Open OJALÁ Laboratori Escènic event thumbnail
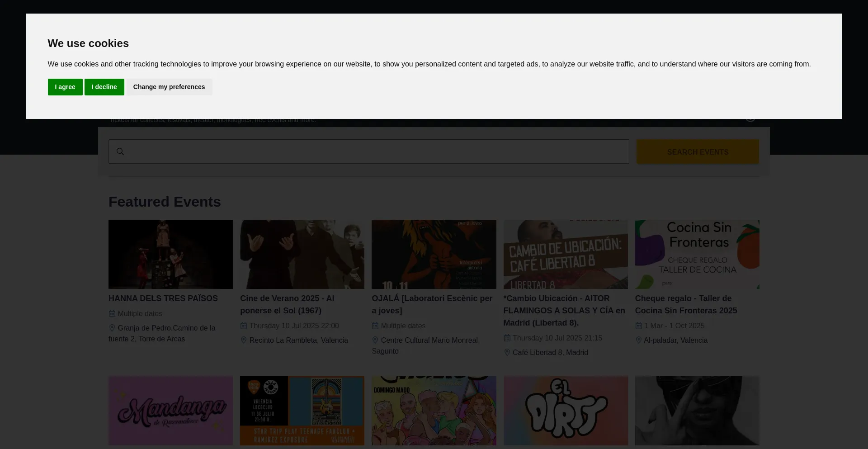The image size is (868, 449). (434, 254)
